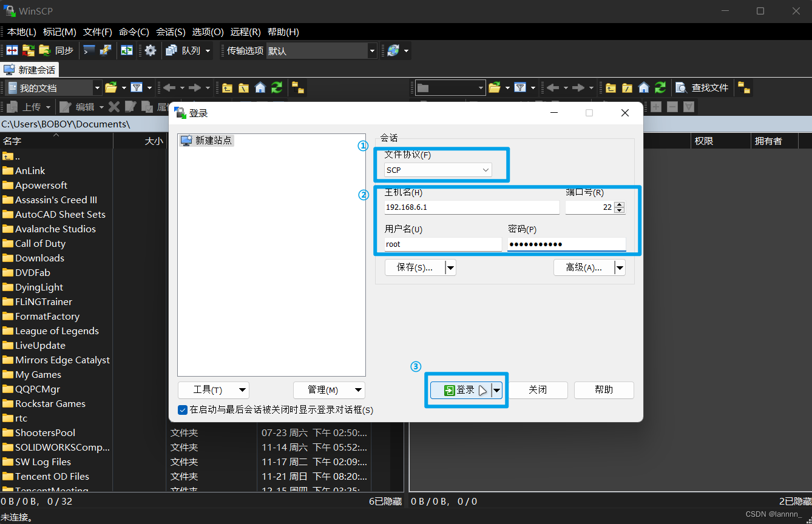The width and height of the screenshot is (812, 524).
Task: Click the 队列 (Queue) toolbar button
Action: pyautogui.click(x=183, y=51)
